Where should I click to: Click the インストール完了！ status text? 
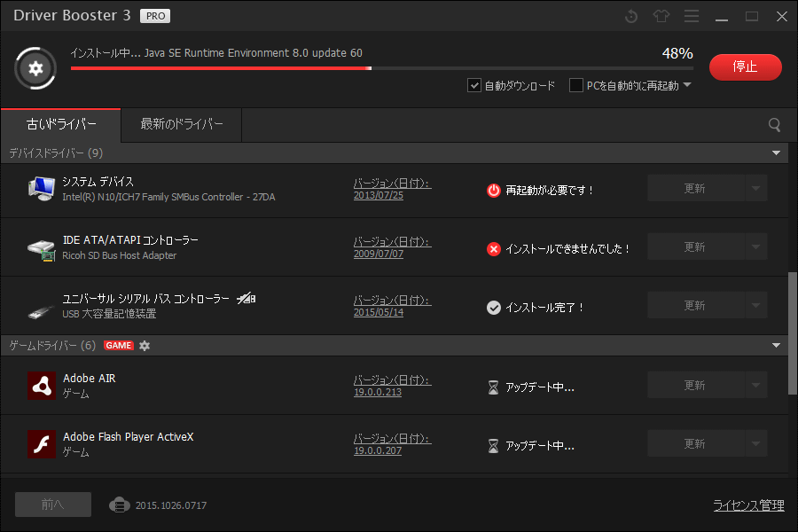(544, 308)
